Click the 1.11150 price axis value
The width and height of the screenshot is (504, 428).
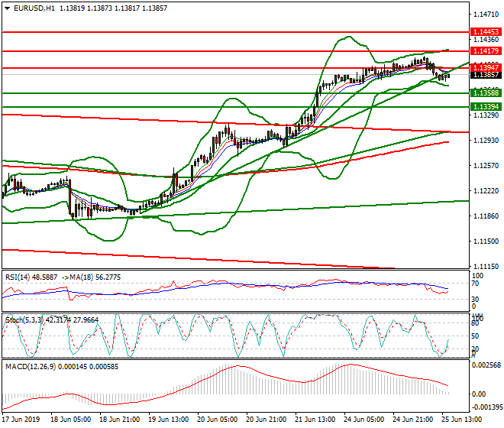pyautogui.click(x=486, y=267)
